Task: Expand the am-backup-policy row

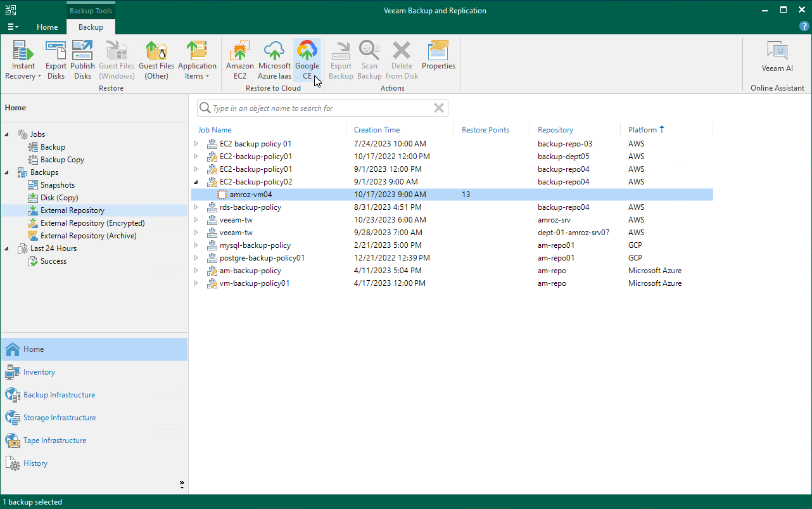Action: coord(196,271)
